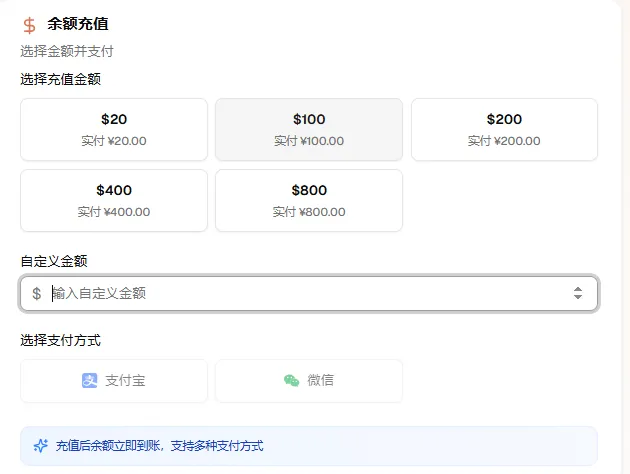Screen dimensions: 630x474
Task: Focus the 输入自定义金额 input field
Action: point(300,294)
